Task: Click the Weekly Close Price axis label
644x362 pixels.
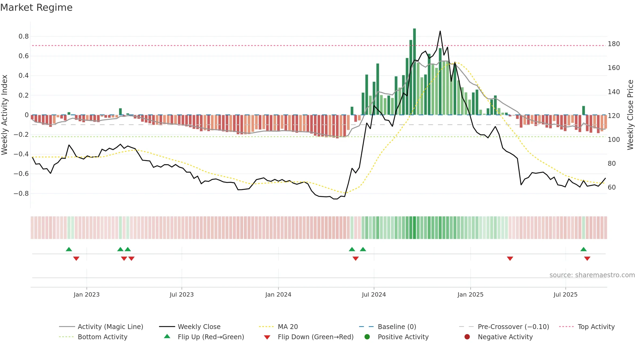Action: 630,115
